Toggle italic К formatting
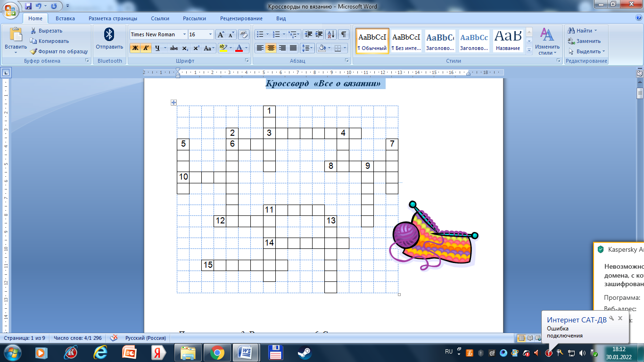Image resolution: width=644 pixels, height=362 pixels. click(x=146, y=48)
